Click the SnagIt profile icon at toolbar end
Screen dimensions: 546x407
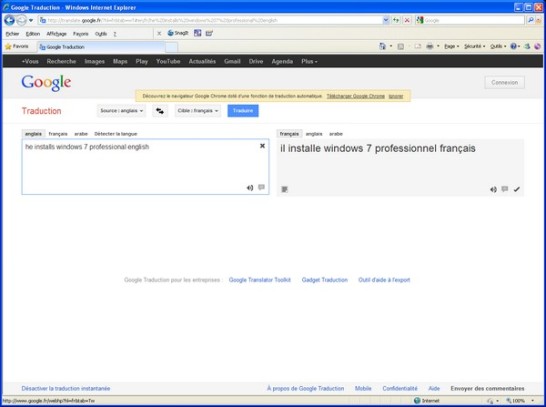tap(209, 33)
